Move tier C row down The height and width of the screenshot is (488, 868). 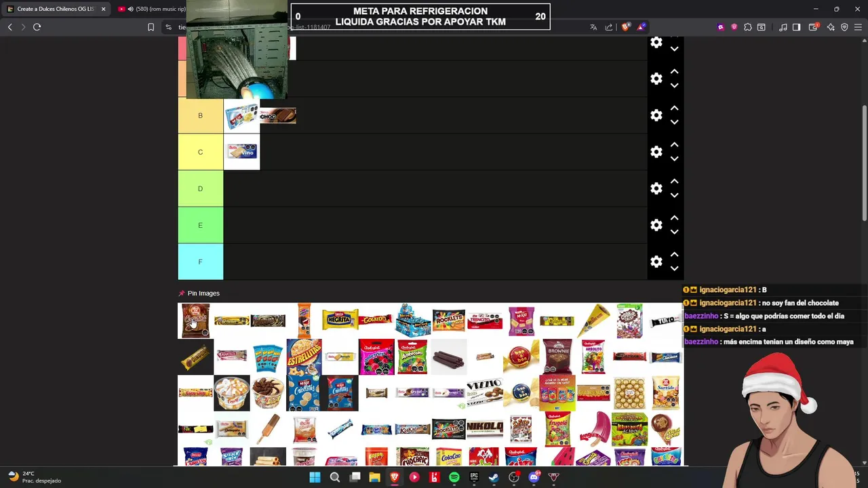click(674, 159)
